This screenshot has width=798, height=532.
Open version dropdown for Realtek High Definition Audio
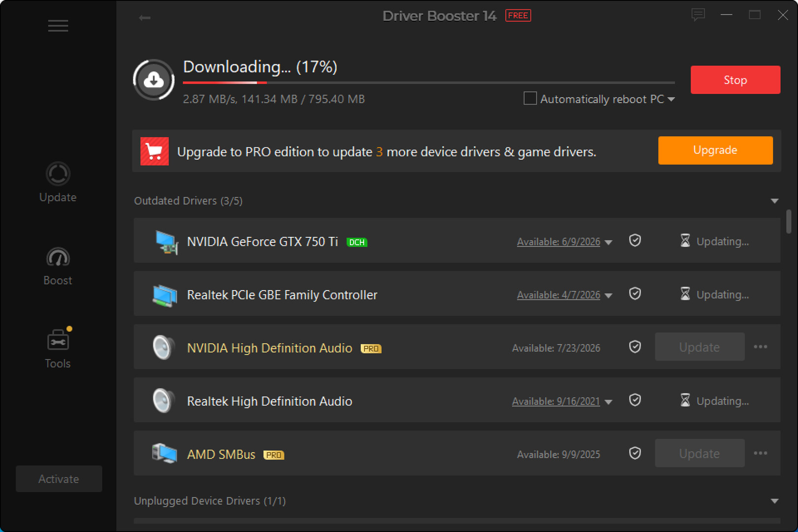click(608, 402)
